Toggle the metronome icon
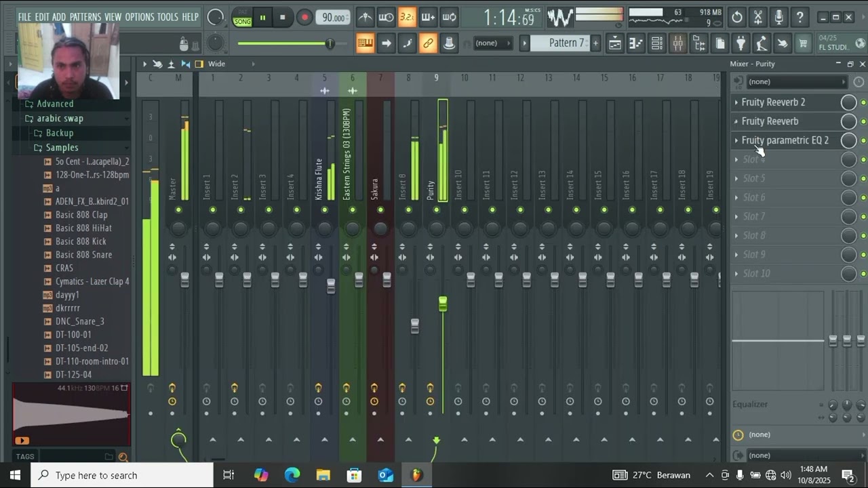 (x=365, y=18)
